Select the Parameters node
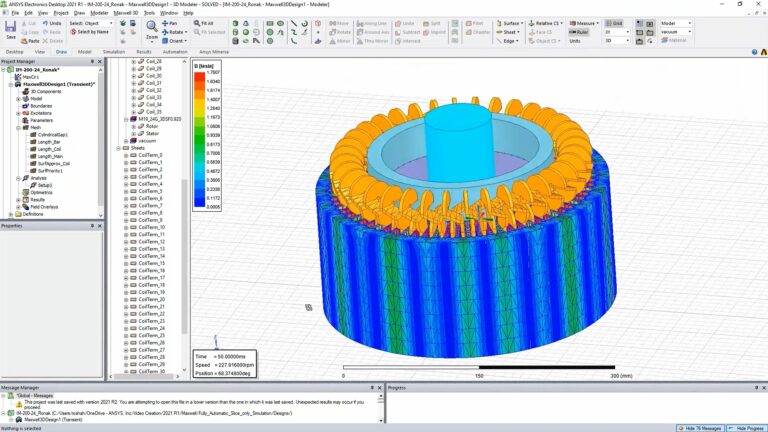768x432 pixels. pyautogui.click(x=41, y=120)
